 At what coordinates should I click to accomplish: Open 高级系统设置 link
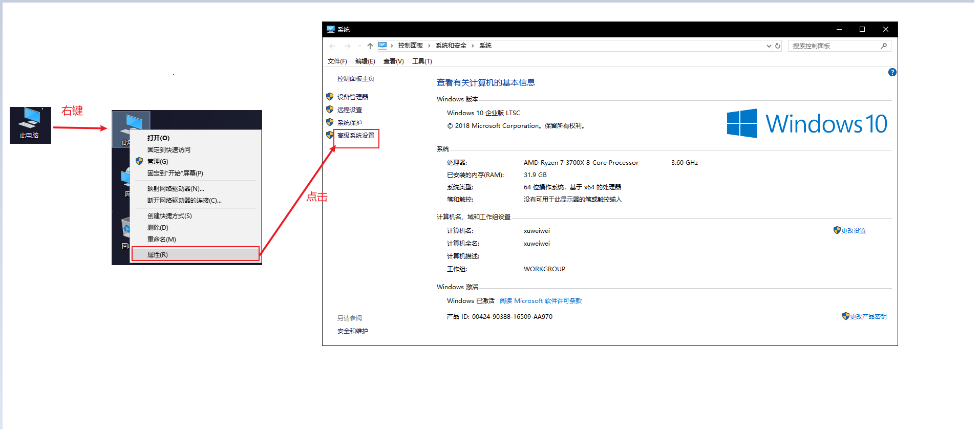[355, 135]
